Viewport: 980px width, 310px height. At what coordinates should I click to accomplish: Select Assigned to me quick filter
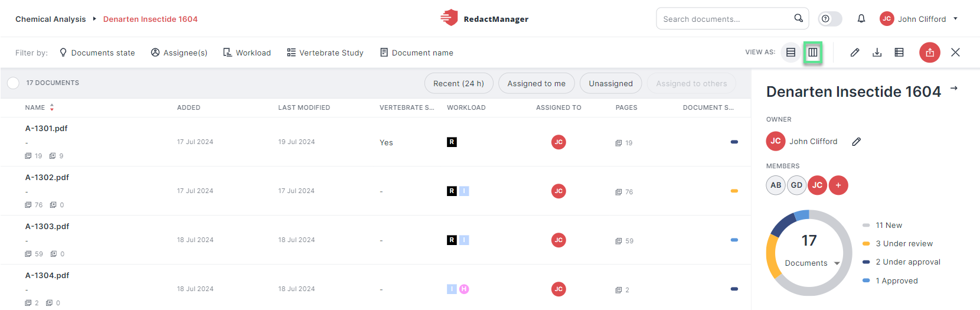pyautogui.click(x=536, y=83)
